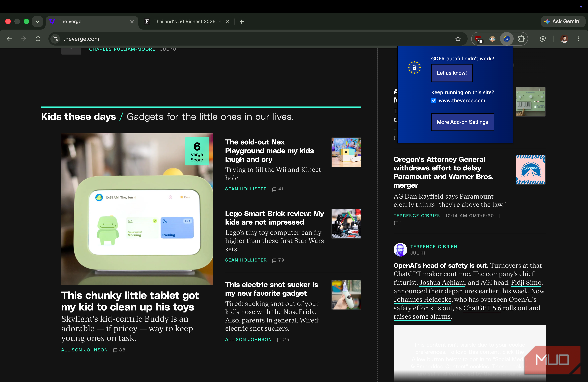
Task: Open Allison Johnson byline under tablet article
Action: point(84,350)
